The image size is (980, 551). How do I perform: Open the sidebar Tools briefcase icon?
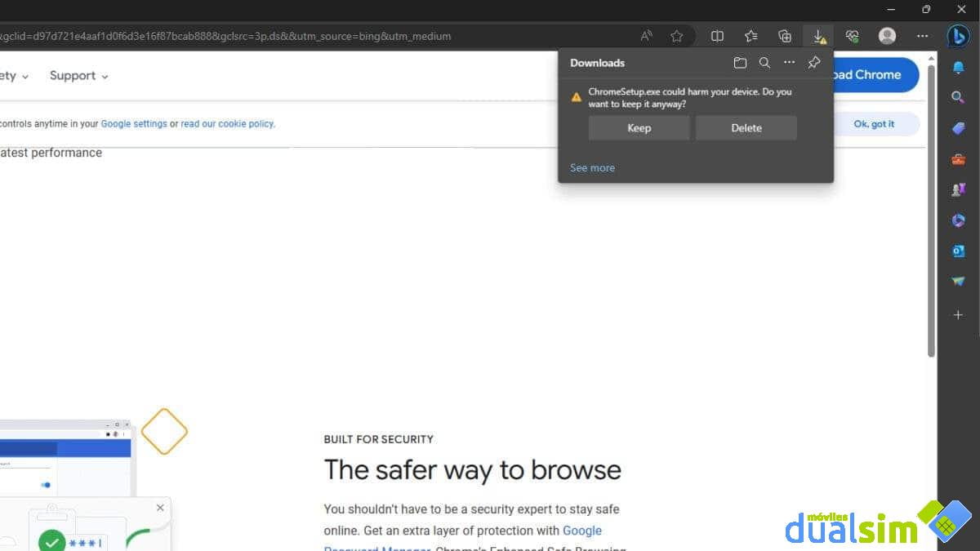coord(958,159)
